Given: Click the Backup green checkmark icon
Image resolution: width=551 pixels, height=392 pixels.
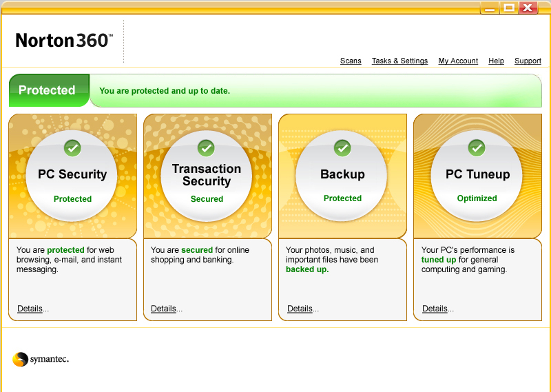Looking at the screenshot, I should tap(342, 147).
